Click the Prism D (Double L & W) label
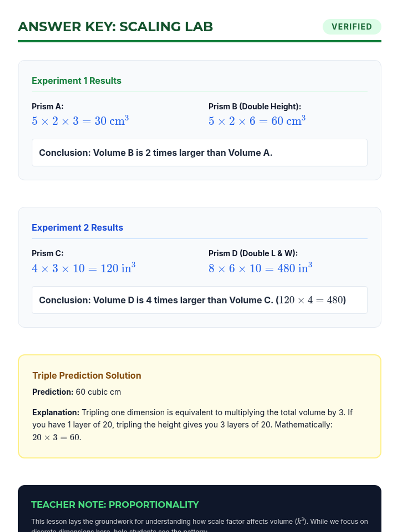 tap(253, 253)
